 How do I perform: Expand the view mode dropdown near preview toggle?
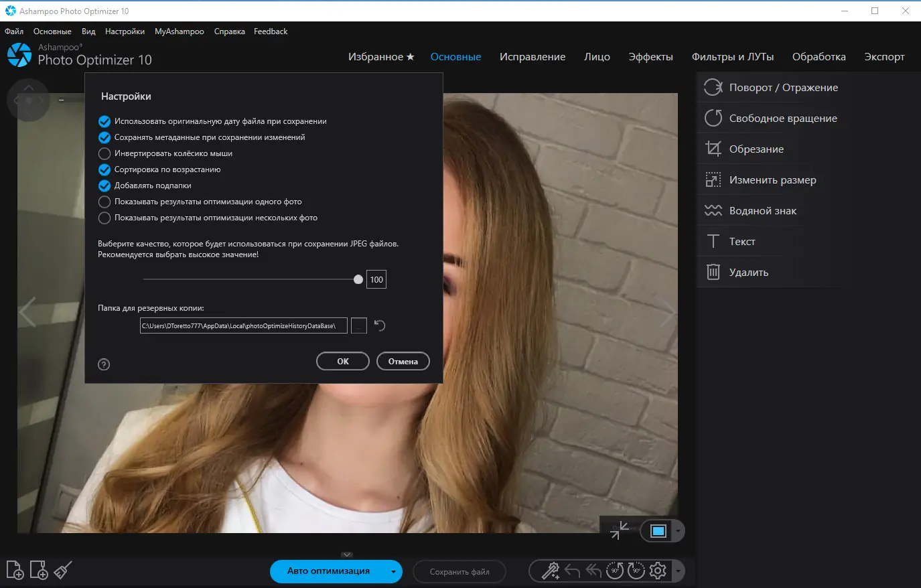pyautogui.click(x=679, y=530)
